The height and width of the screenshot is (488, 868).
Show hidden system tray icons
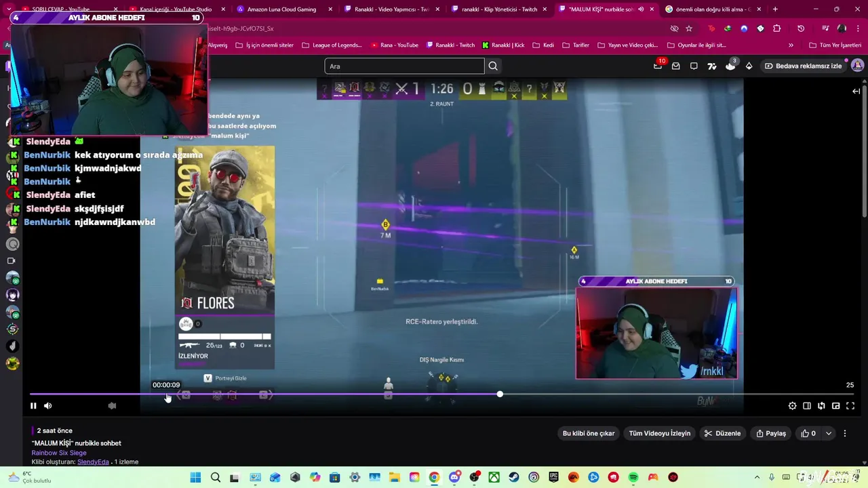757,478
